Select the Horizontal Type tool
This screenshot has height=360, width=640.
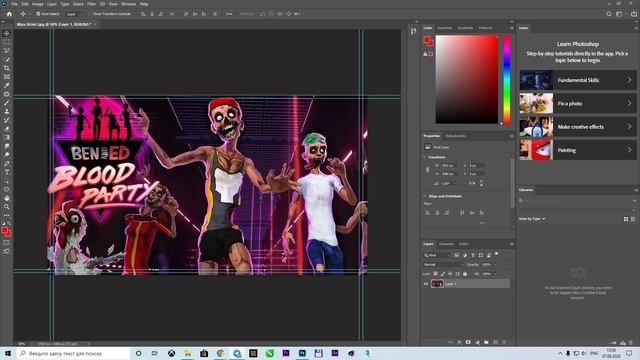(7, 172)
